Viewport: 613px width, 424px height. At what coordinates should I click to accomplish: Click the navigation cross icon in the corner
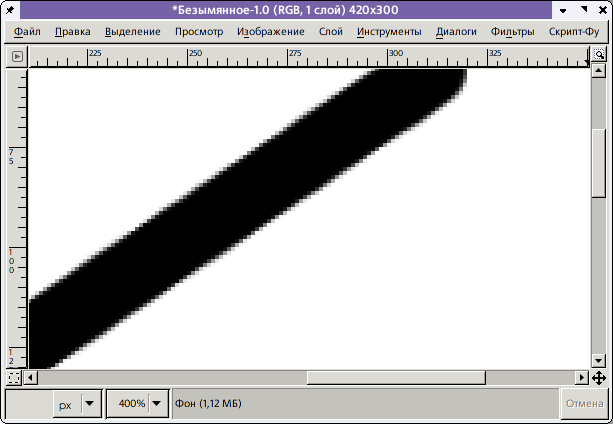(598, 377)
